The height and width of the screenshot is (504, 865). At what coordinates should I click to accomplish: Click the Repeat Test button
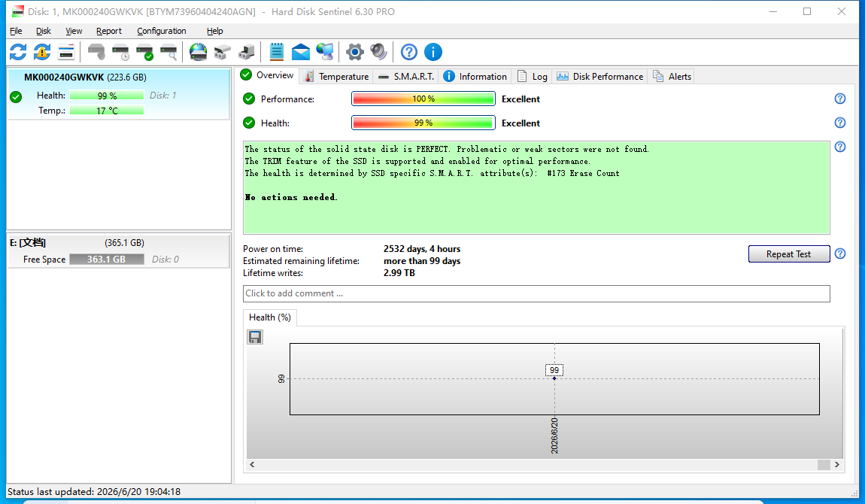point(789,254)
